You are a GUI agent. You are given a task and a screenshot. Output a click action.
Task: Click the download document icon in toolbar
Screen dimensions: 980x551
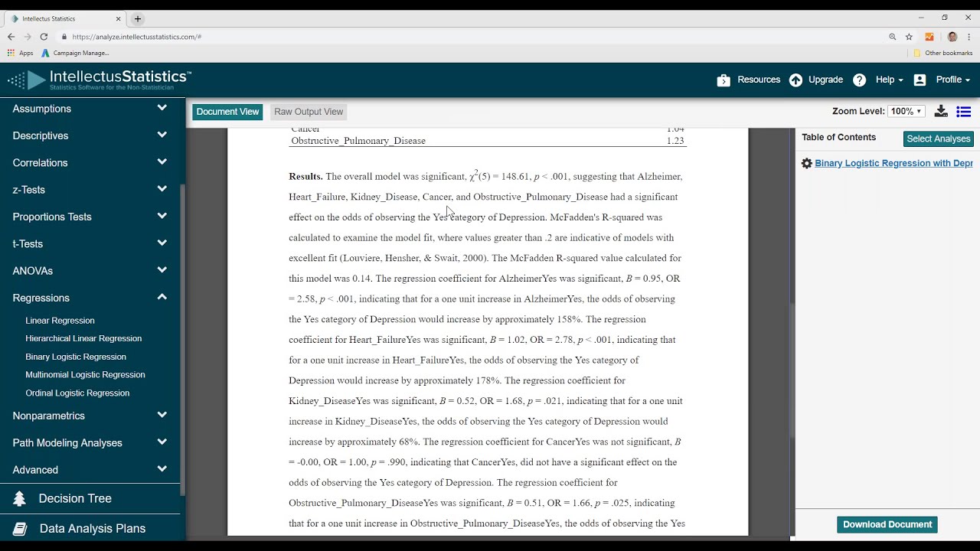[x=941, y=112]
